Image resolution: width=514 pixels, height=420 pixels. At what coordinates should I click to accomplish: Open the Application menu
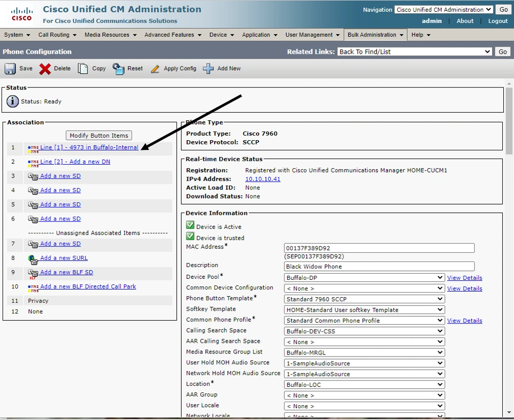click(259, 35)
